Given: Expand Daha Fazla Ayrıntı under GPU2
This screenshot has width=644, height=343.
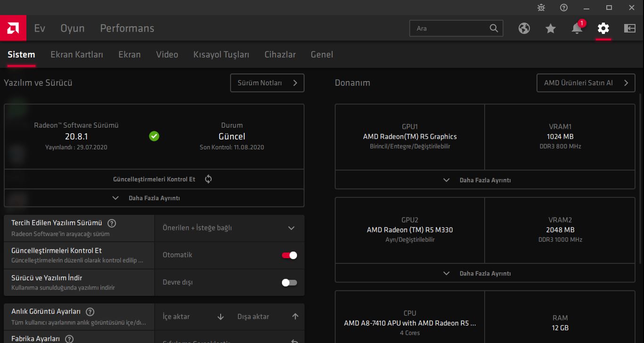Looking at the screenshot, I should (x=485, y=273).
